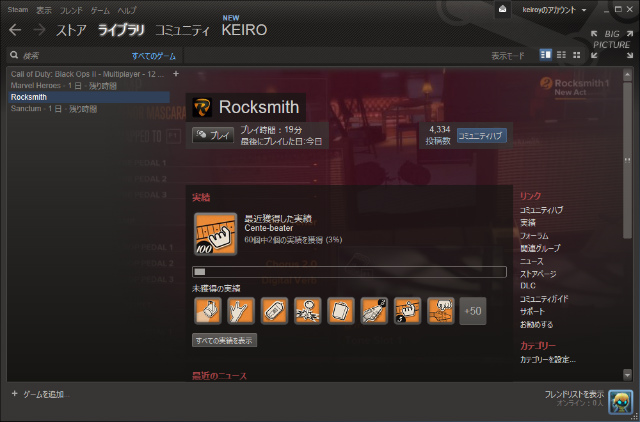The image size is (640, 422).
Task: Select the seventh locked achievement icon
Action: coord(407,311)
